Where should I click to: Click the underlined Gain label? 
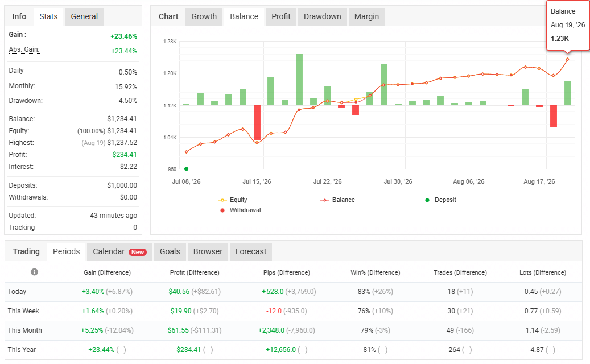coord(18,35)
